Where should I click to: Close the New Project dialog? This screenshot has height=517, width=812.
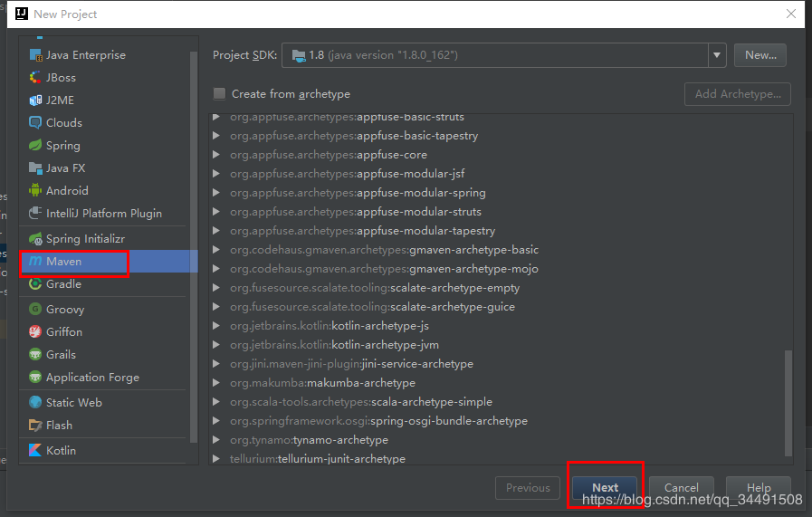[791, 14]
